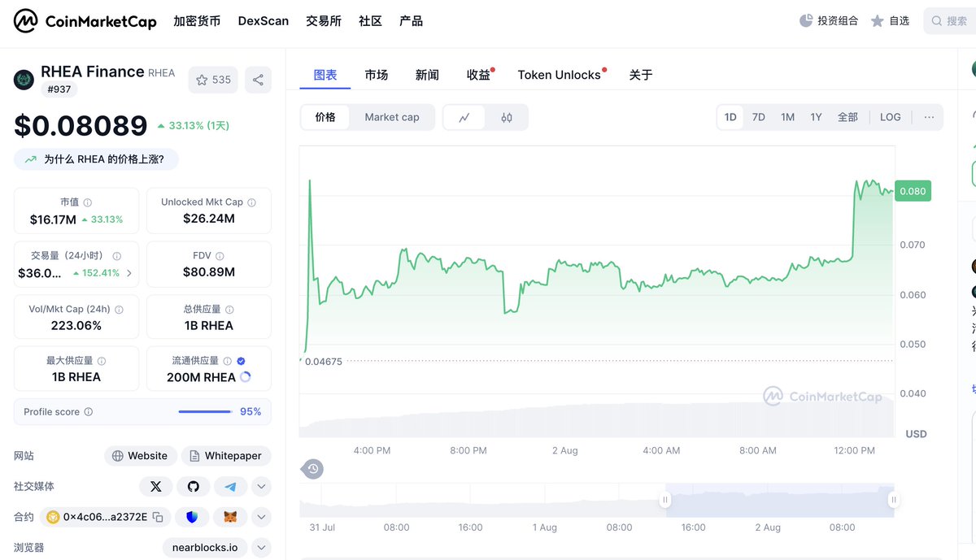Click the share icon next to RHEA
976x560 pixels.
(x=258, y=80)
